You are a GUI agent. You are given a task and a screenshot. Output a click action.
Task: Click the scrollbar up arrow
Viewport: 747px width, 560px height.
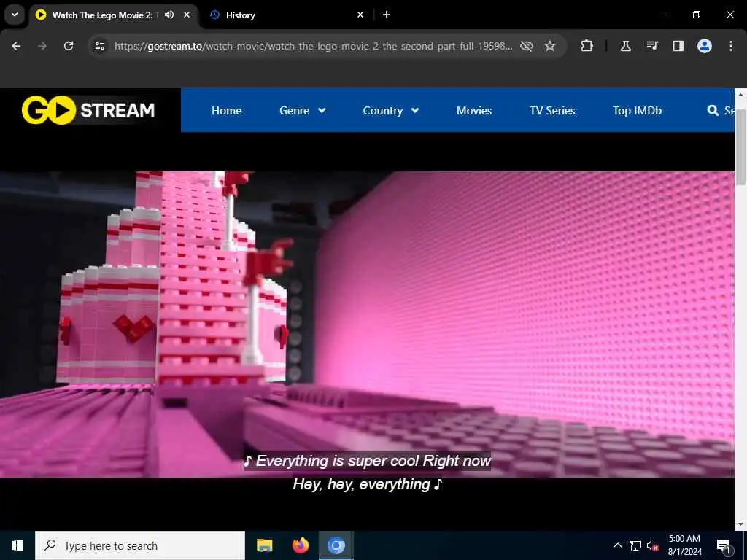[740, 94]
